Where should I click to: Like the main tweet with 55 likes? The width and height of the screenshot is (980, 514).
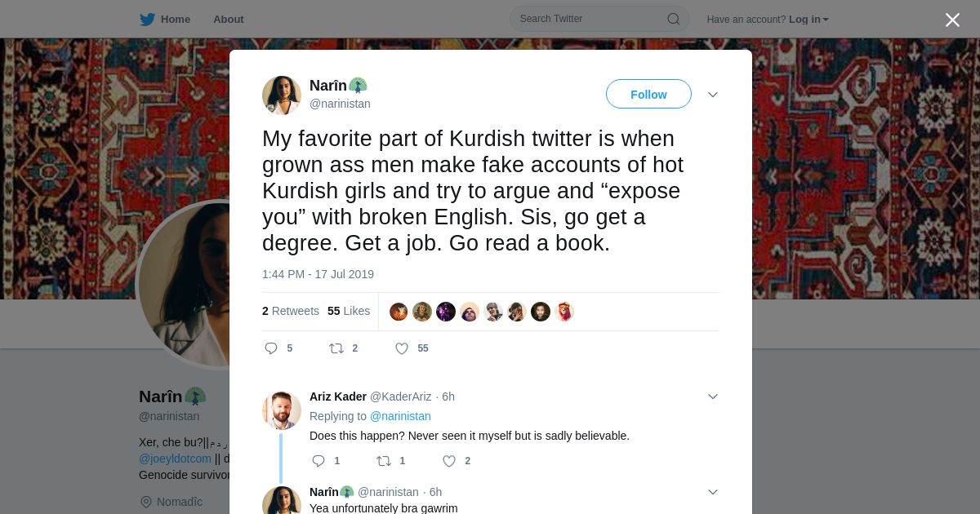click(x=402, y=348)
